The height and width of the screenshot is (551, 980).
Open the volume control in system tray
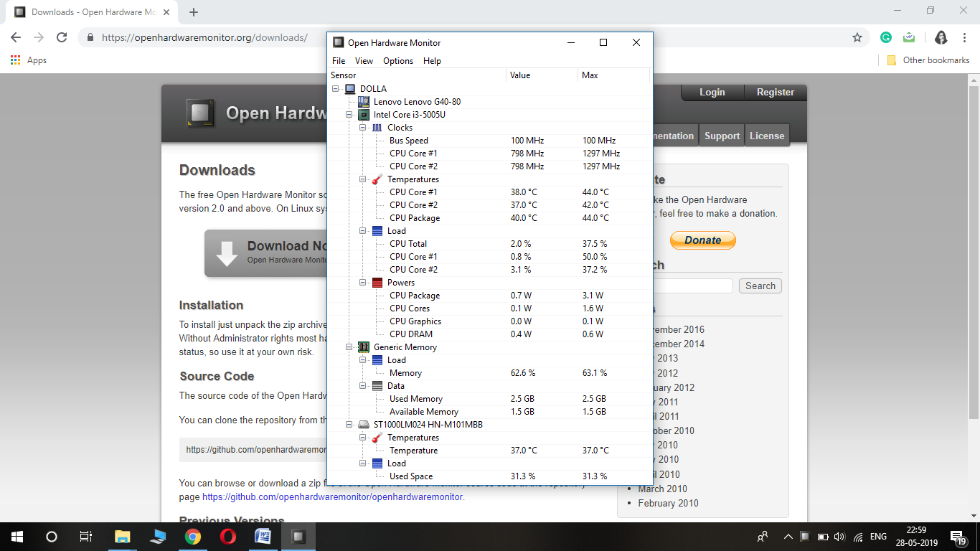[x=840, y=537]
